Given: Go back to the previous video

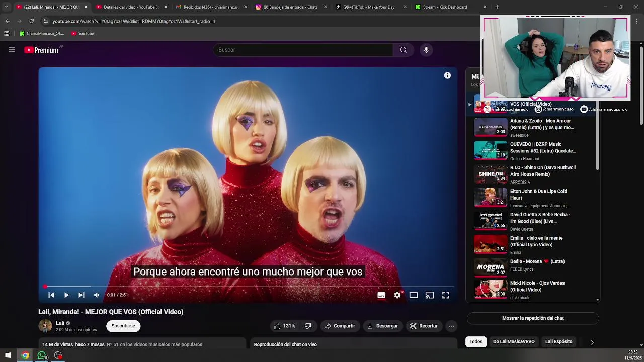Looking at the screenshot, I should (x=51, y=295).
